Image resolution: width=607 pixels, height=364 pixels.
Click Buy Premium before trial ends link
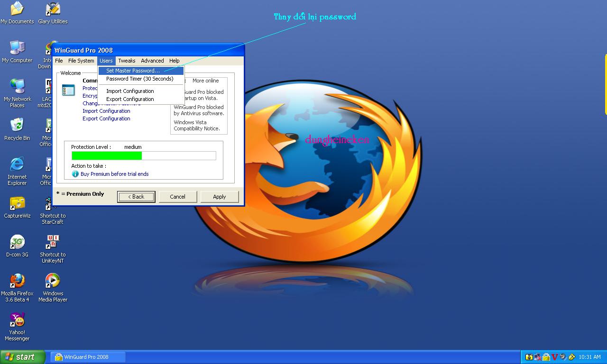[114, 174]
